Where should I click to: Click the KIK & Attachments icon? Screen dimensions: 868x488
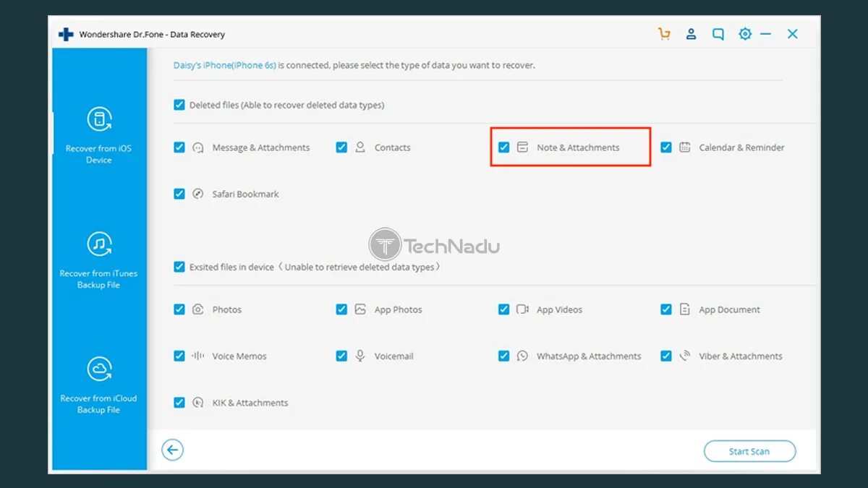click(x=198, y=403)
